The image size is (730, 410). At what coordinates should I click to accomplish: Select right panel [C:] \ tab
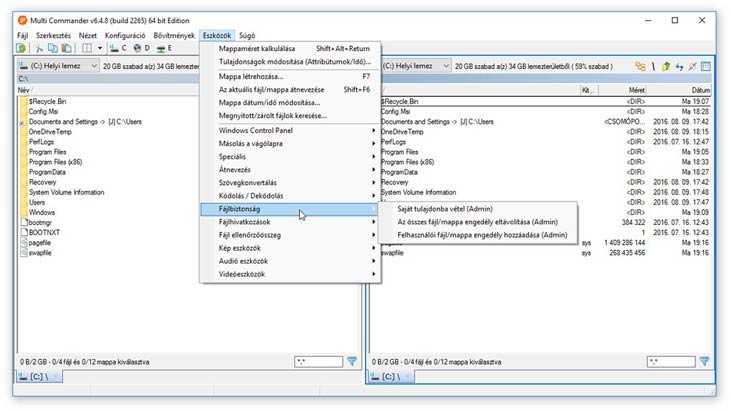392,376
